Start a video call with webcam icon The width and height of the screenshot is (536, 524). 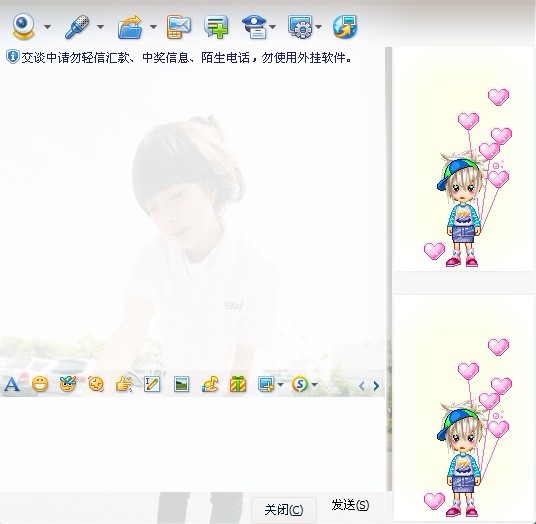pyautogui.click(x=23, y=26)
